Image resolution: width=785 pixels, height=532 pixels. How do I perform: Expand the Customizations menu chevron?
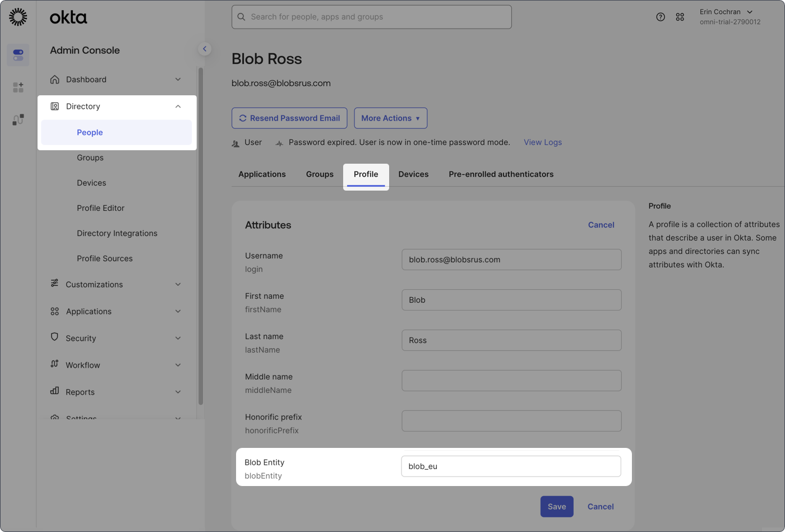(x=178, y=284)
